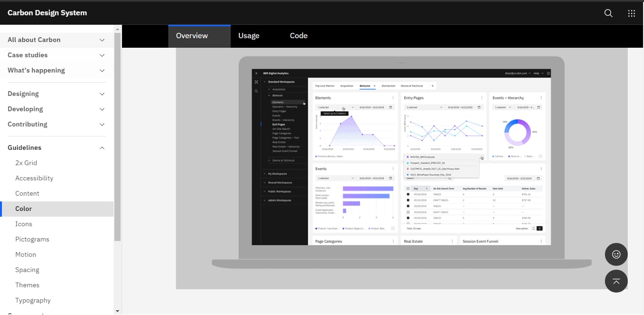Expand the Contributing section chevron
The image size is (644, 315).
point(102,125)
